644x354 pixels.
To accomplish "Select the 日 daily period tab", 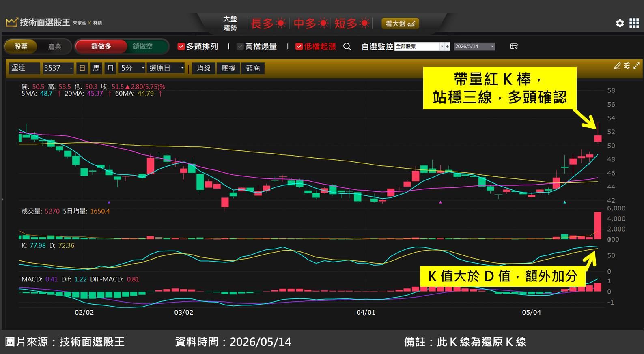I will [x=82, y=68].
